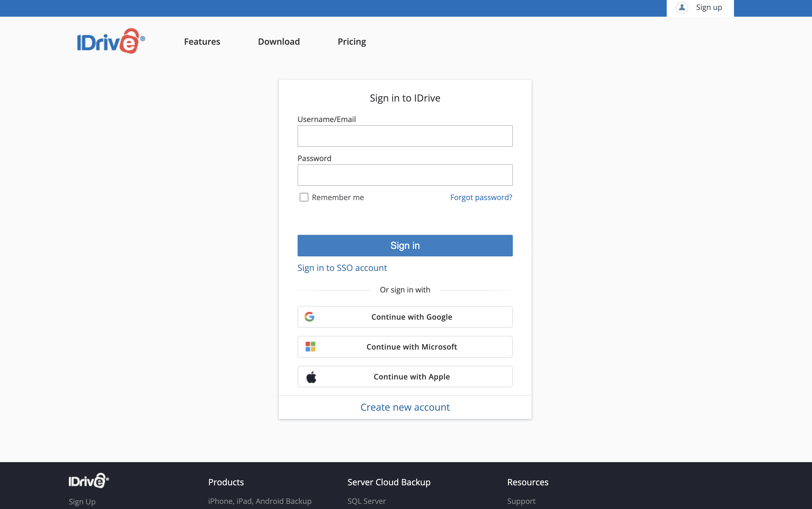Click the Apple logo icon

coord(311,377)
